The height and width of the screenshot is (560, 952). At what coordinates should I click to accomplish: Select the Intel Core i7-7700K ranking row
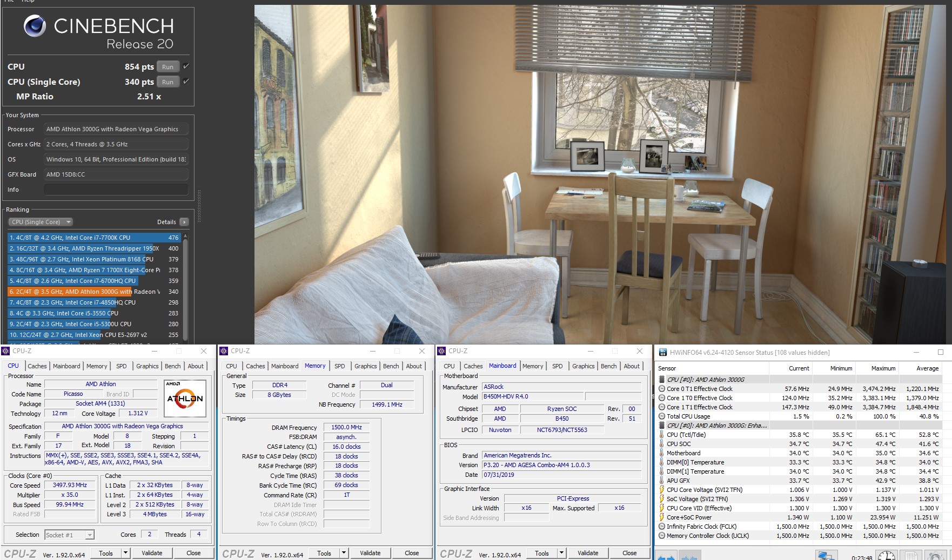click(94, 238)
